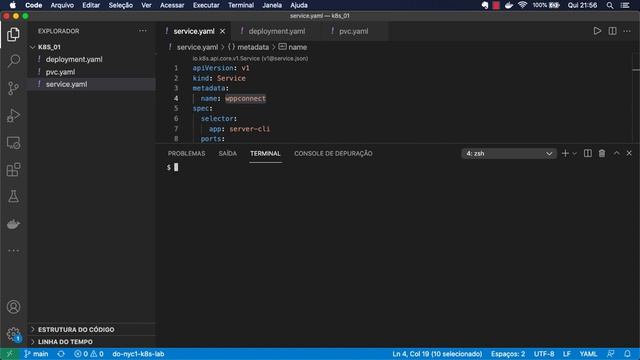Switch to Problemas panel tab
640x360 pixels.
(187, 153)
